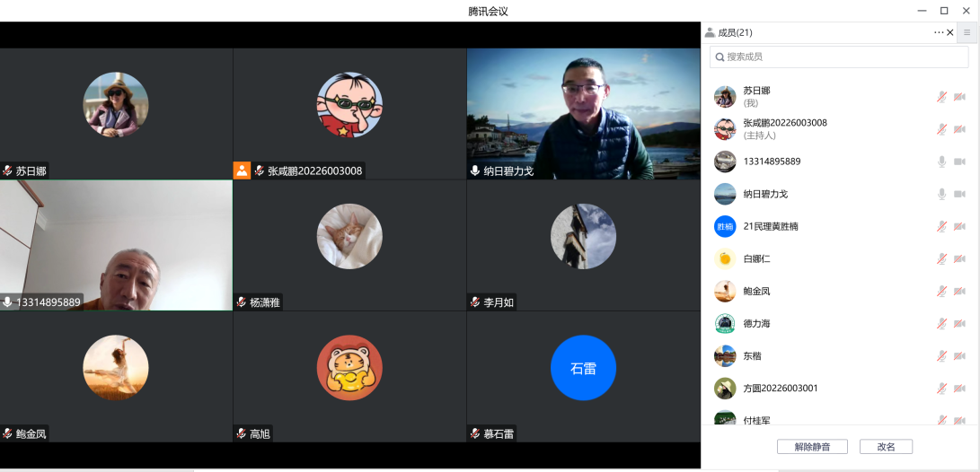This screenshot has width=980, height=472.
Task: Click the 改名 rename button
Action: point(886,447)
